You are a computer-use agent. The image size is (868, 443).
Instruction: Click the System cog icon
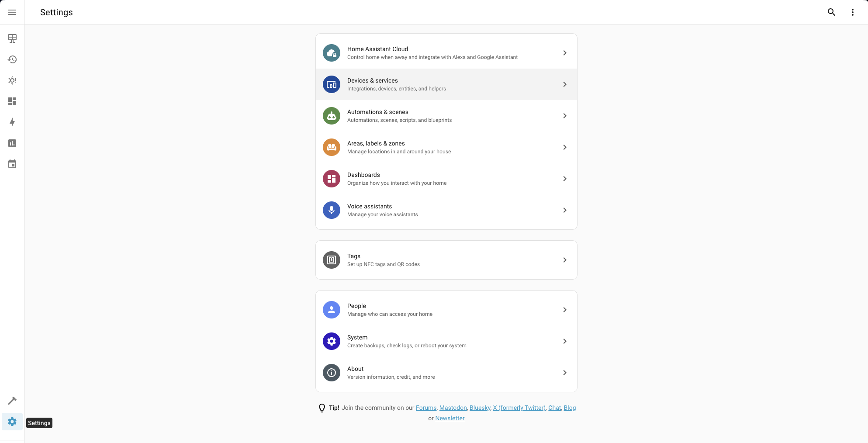click(332, 341)
